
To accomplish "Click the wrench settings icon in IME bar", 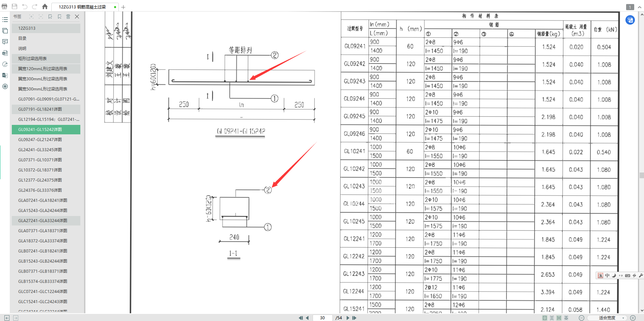I will pos(641,275).
